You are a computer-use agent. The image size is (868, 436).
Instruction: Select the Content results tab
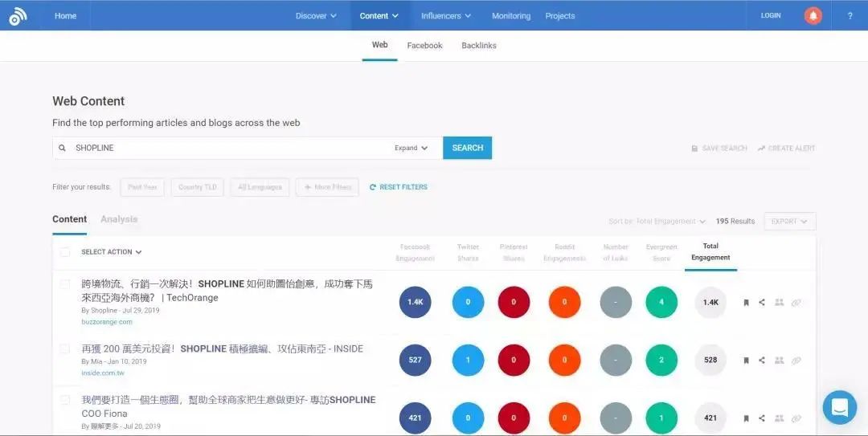pos(69,219)
